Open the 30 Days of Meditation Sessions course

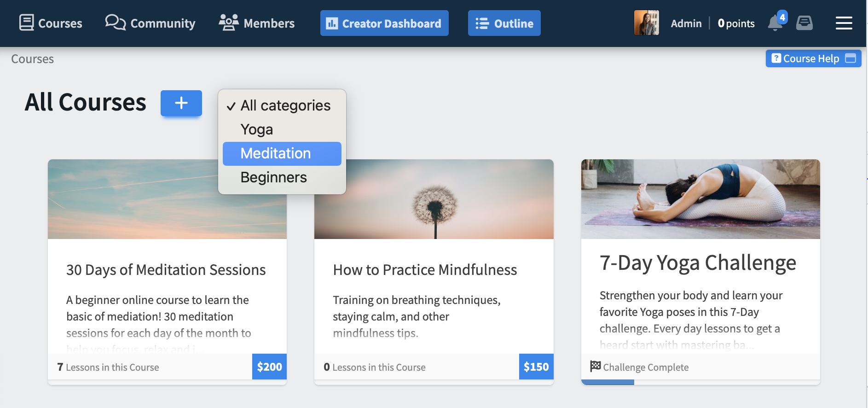click(x=166, y=270)
